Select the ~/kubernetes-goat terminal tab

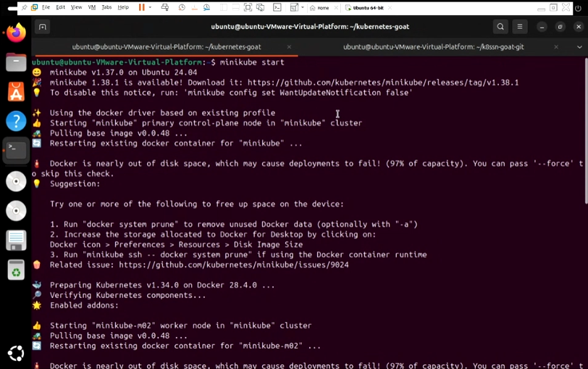pyautogui.click(x=167, y=47)
